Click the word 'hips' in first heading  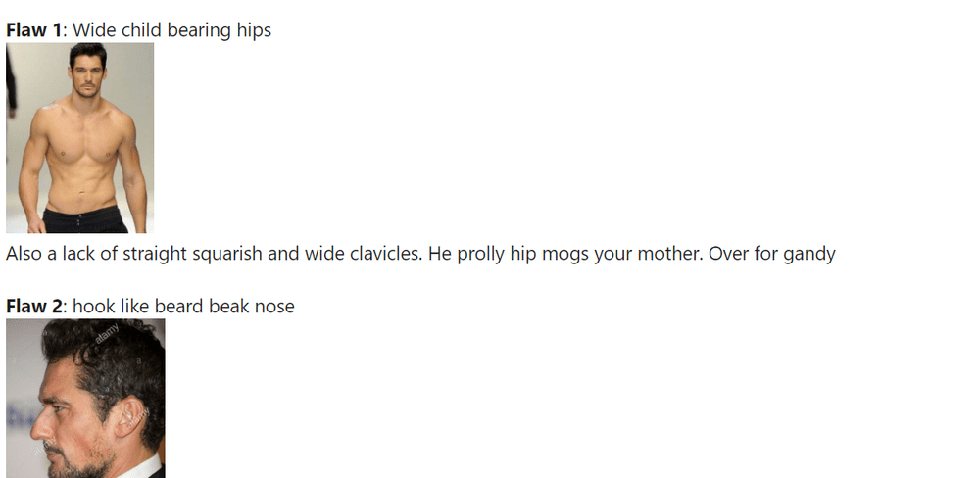pyautogui.click(x=254, y=30)
